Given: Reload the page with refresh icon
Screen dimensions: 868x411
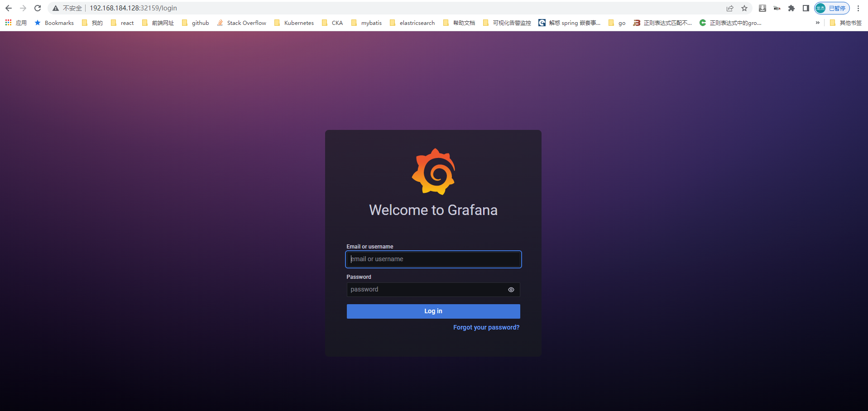Looking at the screenshot, I should (38, 8).
